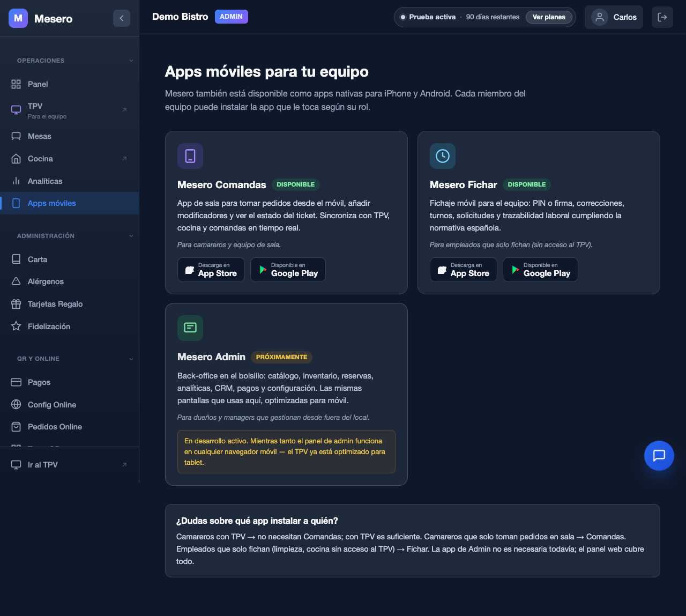This screenshot has height=616, width=686.
Task: Click the 'Apps móviles para tu equipo' heading
Action: point(267,71)
